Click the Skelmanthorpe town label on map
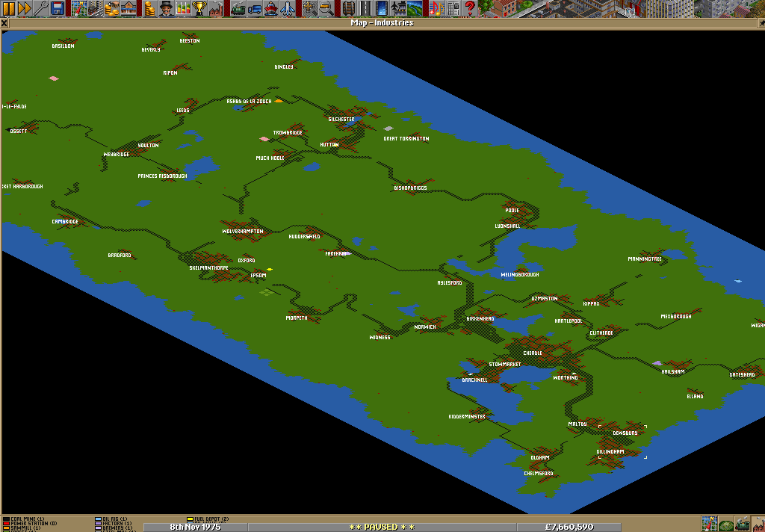Viewport: 765px width, 532px height. click(x=208, y=268)
